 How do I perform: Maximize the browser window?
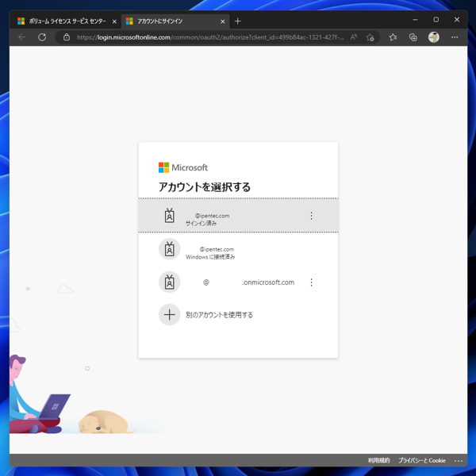[436, 20]
